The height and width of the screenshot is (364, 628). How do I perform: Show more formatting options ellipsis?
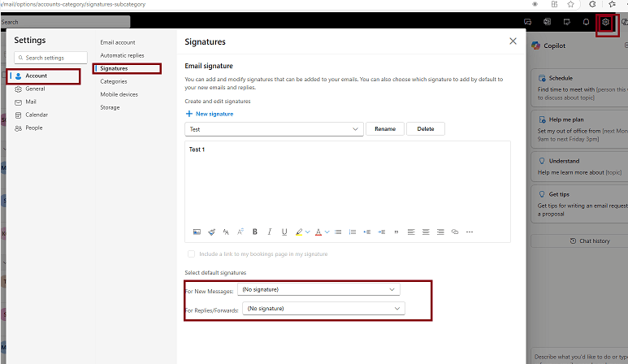tap(470, 232)
